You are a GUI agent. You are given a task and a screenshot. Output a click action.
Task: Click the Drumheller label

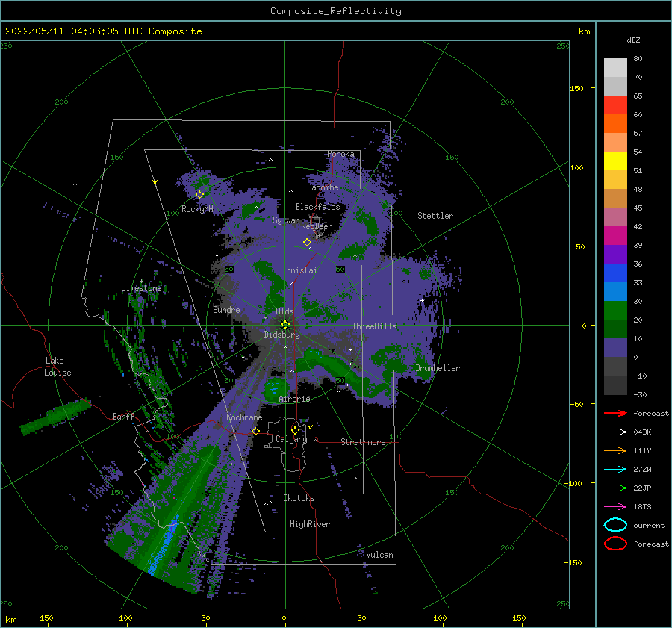tap(438, 368)
